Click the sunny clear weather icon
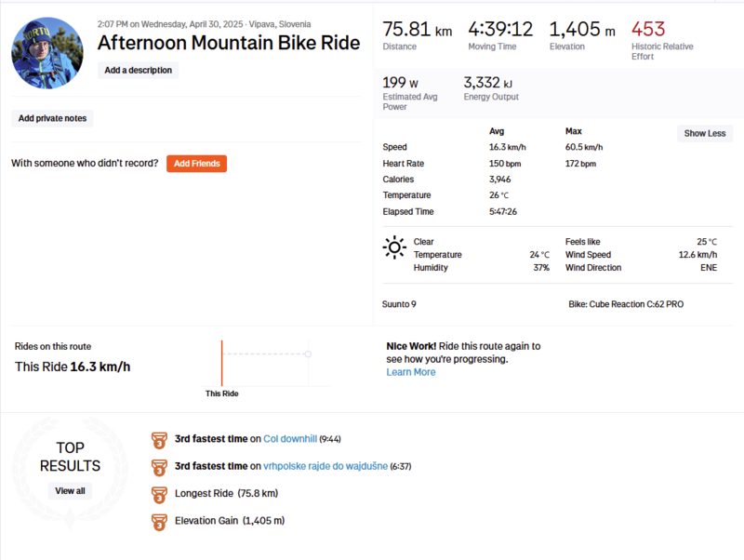This screenshot has height=560, width=744. click(x=394, y=247)
